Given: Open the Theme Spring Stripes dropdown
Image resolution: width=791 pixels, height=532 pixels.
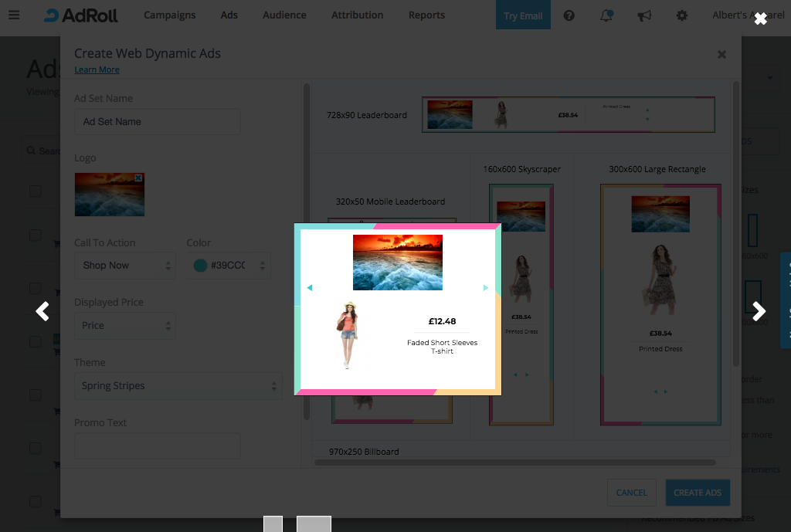Looking at the screenshot, I should [x=178, y=386].
